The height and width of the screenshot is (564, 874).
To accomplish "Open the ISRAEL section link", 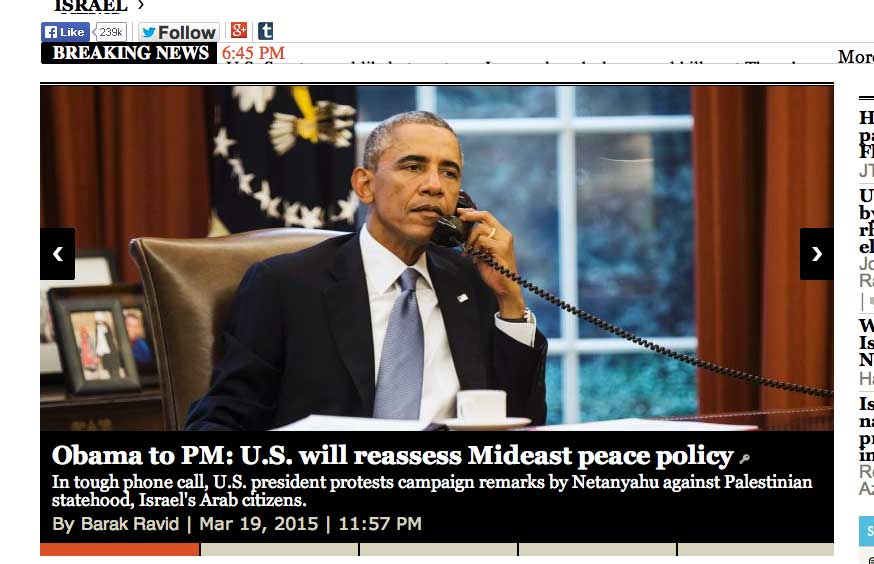I will tap(91, 6).
